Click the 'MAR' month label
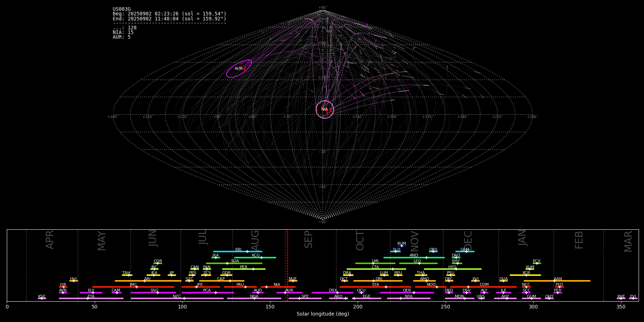This screenshot has width=644, height=322. click(628, 241)
